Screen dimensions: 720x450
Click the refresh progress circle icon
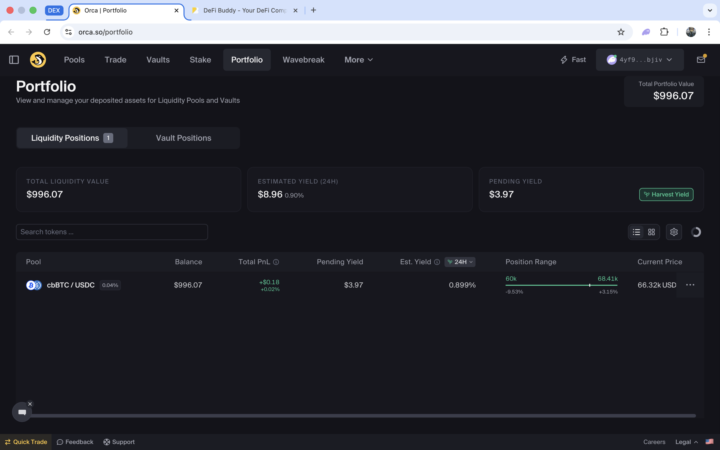pyautogui.click(x=696, y=232)
